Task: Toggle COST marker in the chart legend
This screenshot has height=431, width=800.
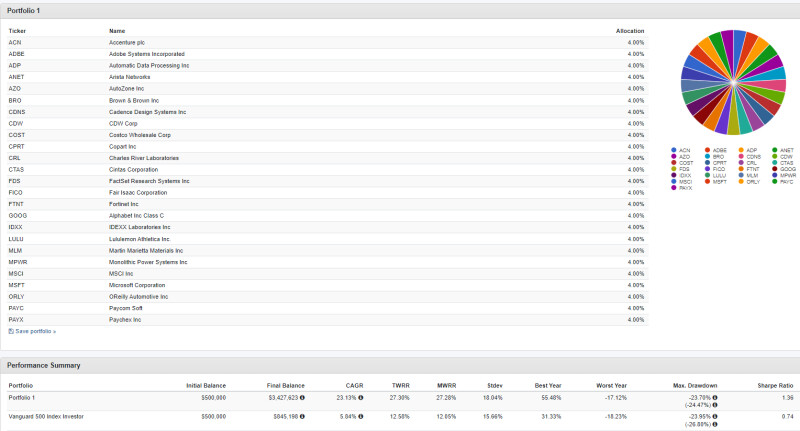Action: click(x=674, y=163)
